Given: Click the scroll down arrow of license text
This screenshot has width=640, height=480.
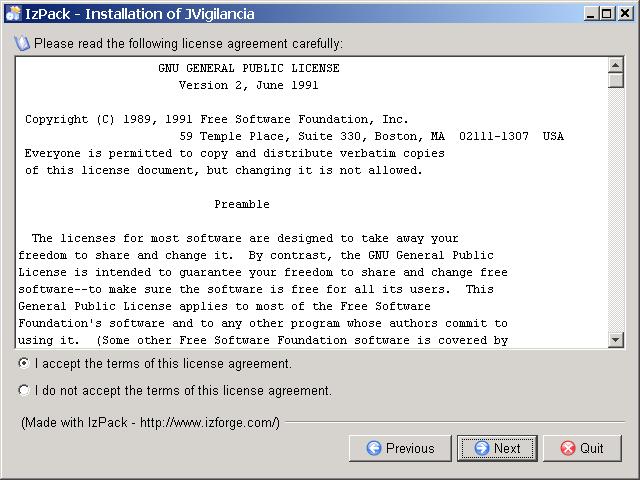Looking at the screenshot, I should [616, 340].
